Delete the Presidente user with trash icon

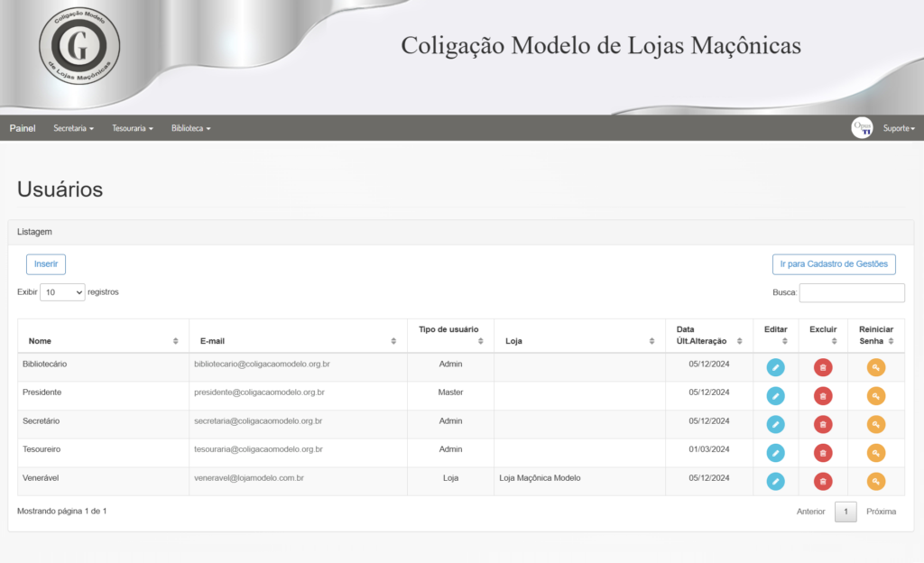[x=823, y=396]
